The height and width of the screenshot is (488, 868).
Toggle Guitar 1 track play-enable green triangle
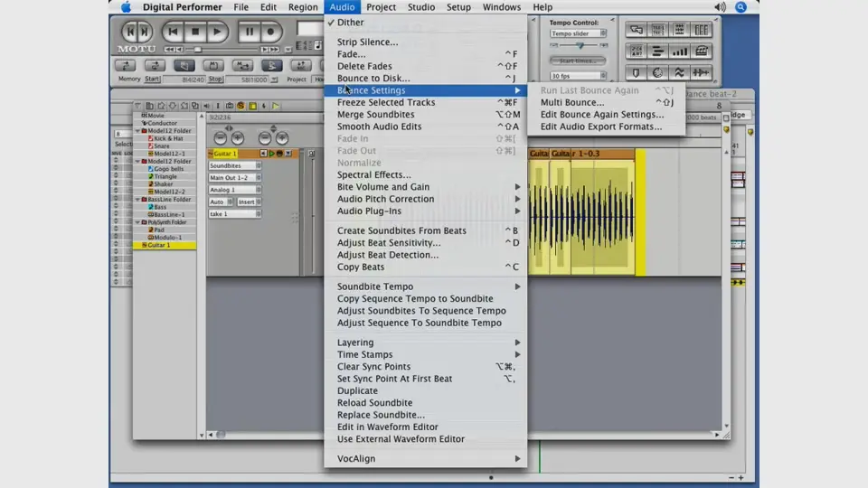[271, 154]
